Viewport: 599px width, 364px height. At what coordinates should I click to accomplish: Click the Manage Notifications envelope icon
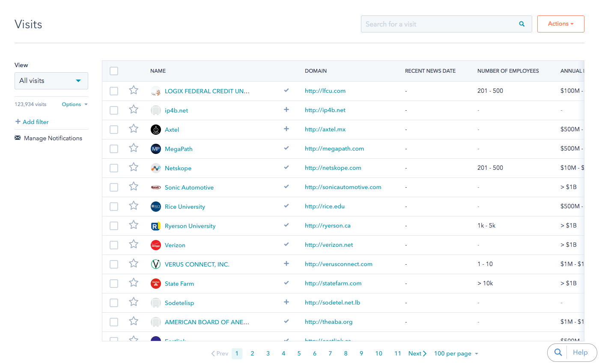coord(17,138)
